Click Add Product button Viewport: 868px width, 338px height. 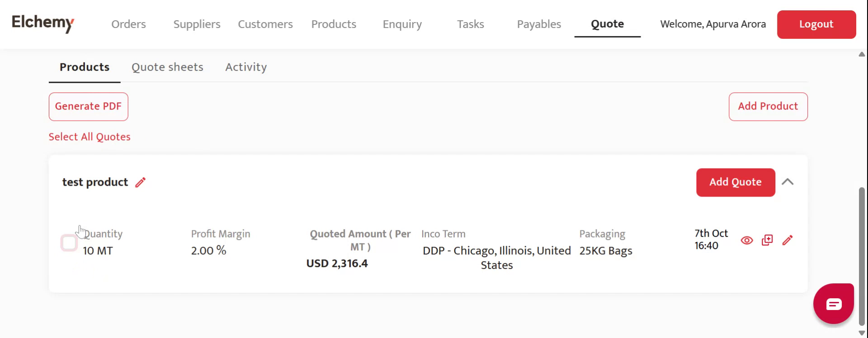coord(768,107)
